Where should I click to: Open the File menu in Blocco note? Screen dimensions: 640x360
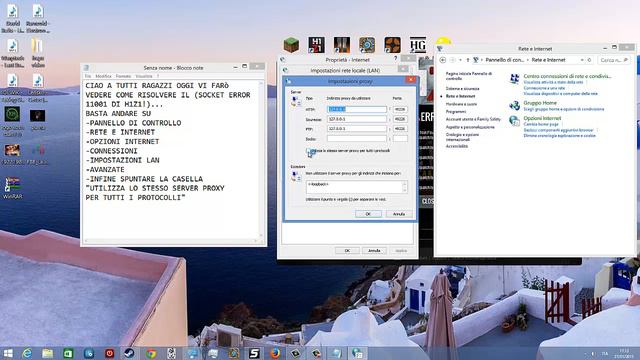point(88,76)
